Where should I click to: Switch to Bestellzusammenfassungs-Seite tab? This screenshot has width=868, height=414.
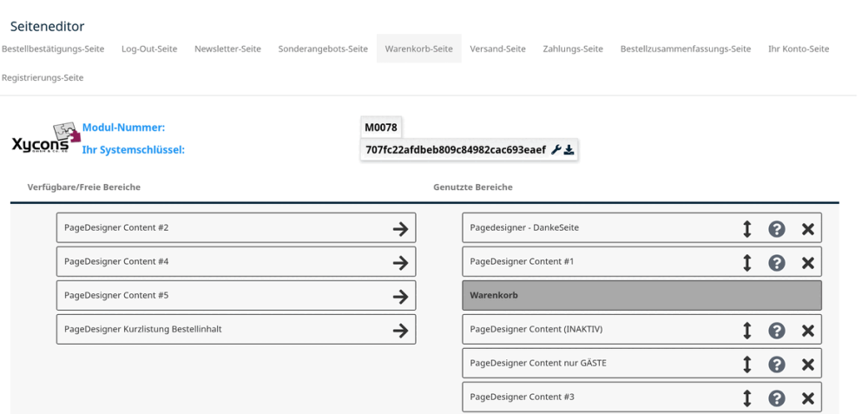[x=686, y=49]
